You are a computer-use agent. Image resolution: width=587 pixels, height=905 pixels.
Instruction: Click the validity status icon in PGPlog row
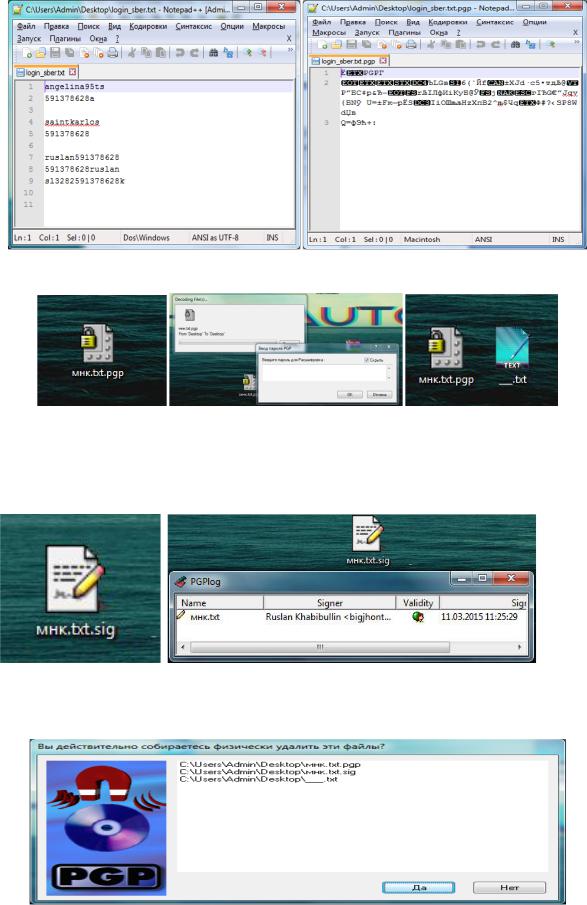click(x=418, y=617)
